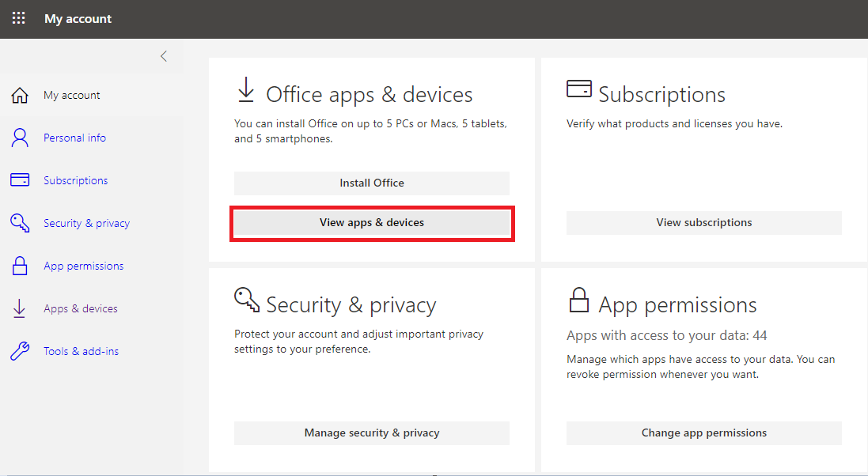Click the Office apps & devices heading
The image size is (868, 476).
(x=370, y=95)
